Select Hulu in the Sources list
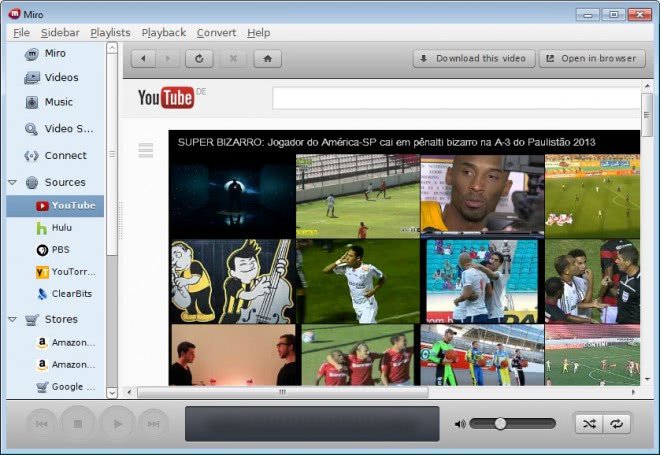 [x=61, y=228]
